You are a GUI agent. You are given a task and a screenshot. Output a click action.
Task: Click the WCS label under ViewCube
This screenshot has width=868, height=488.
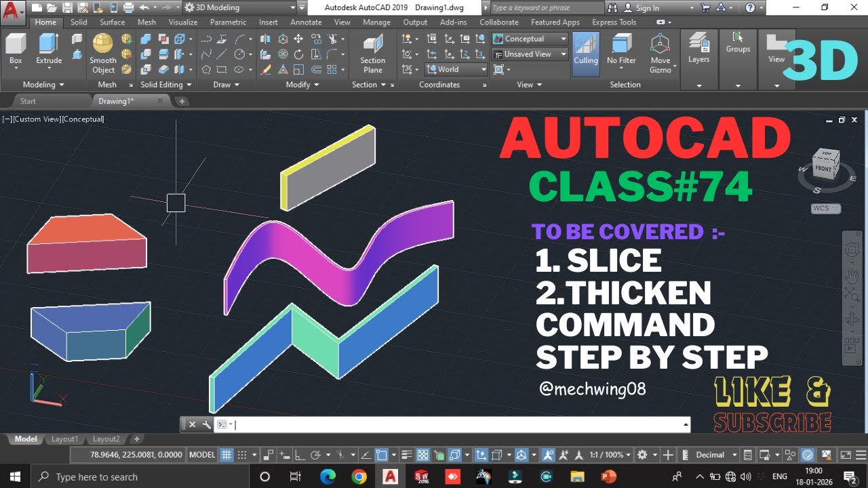click(825, 209)
